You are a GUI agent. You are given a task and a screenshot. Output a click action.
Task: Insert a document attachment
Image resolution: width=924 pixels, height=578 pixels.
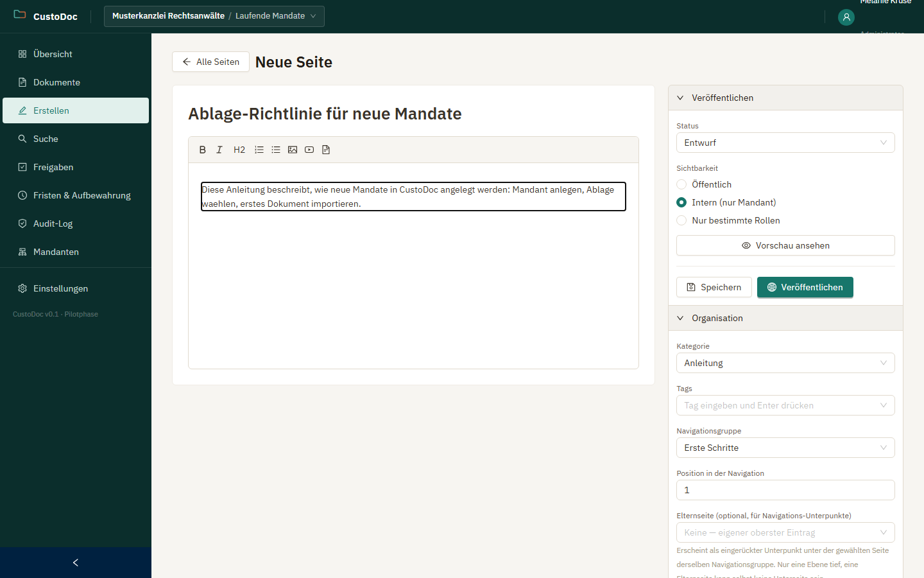pos(326,150)
